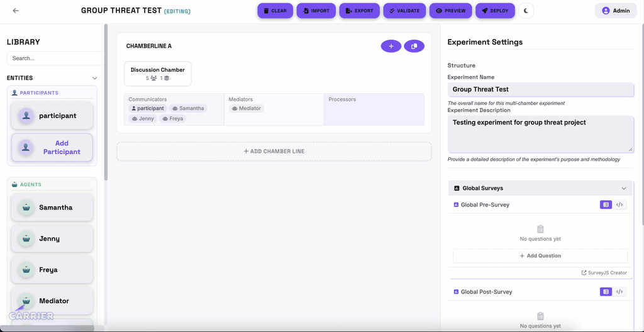
Task: Click the Library sidebar vertical scrollbar
Action: [106, 102]
